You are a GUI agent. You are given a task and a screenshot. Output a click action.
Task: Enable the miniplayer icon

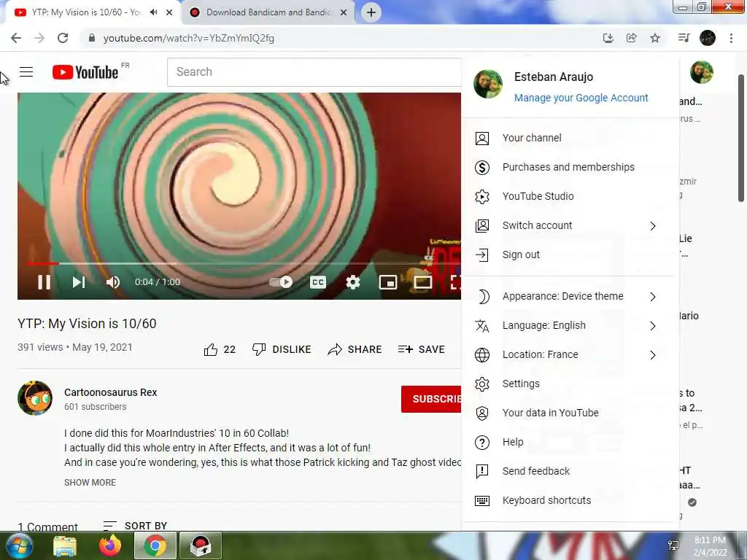[388, 282]
